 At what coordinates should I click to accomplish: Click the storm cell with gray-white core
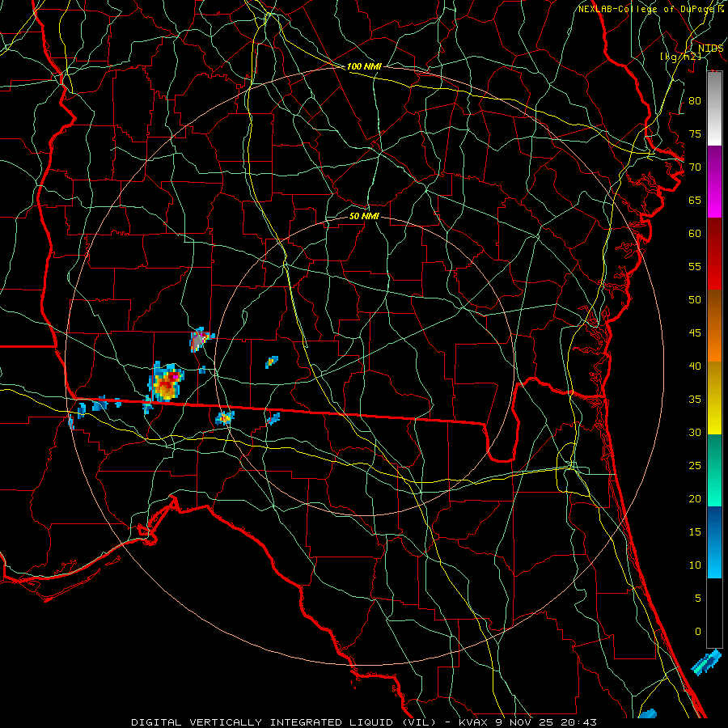pos(200,340)
